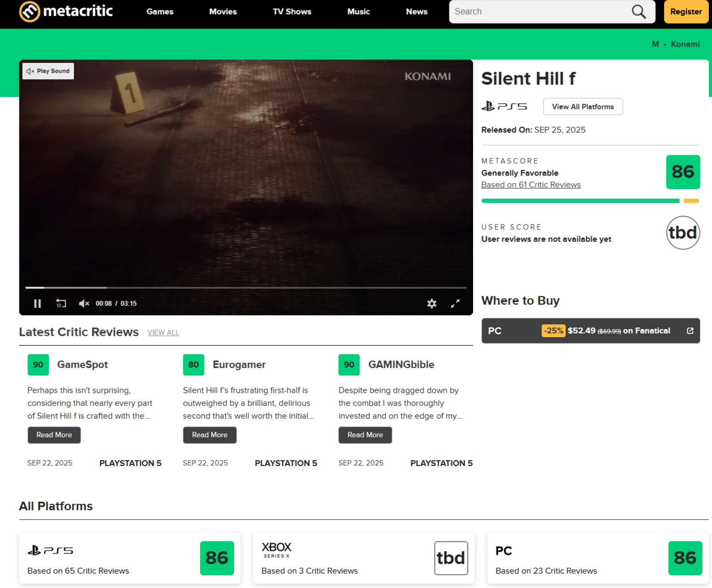
Task: Select the Xbox Series X platform card
Action: (364, 558)
